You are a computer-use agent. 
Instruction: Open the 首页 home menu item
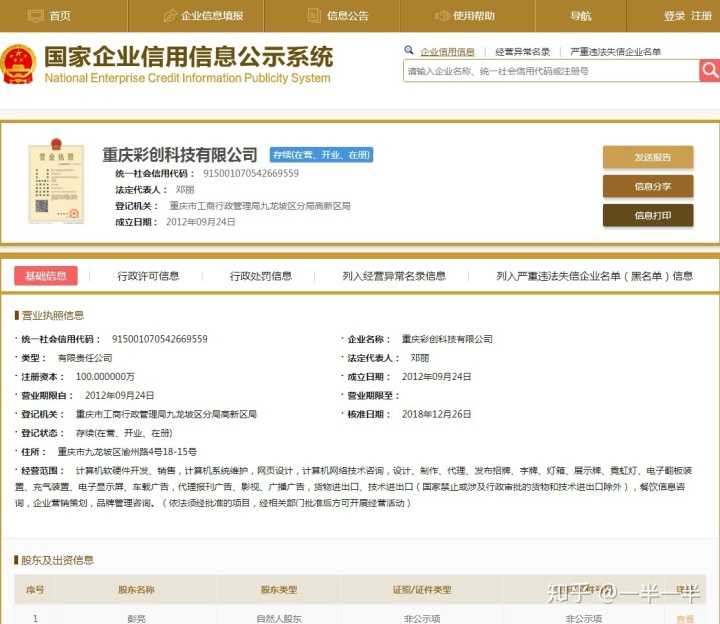coord(60,16)
